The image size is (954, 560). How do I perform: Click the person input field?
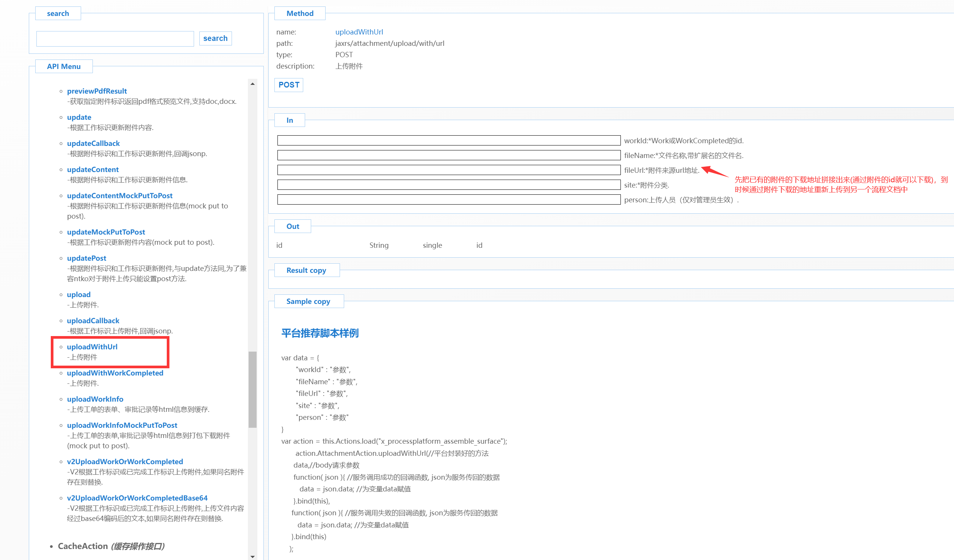[448, 200]
